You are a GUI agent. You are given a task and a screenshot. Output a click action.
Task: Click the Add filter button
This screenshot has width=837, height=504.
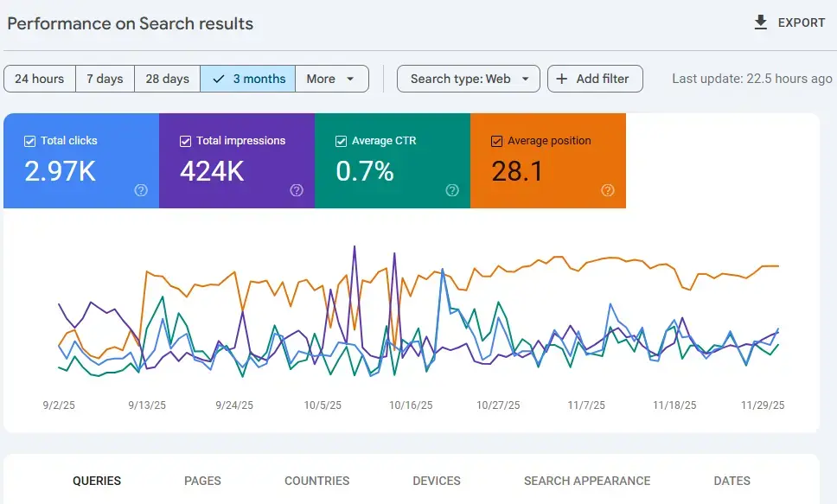[595, 79]
